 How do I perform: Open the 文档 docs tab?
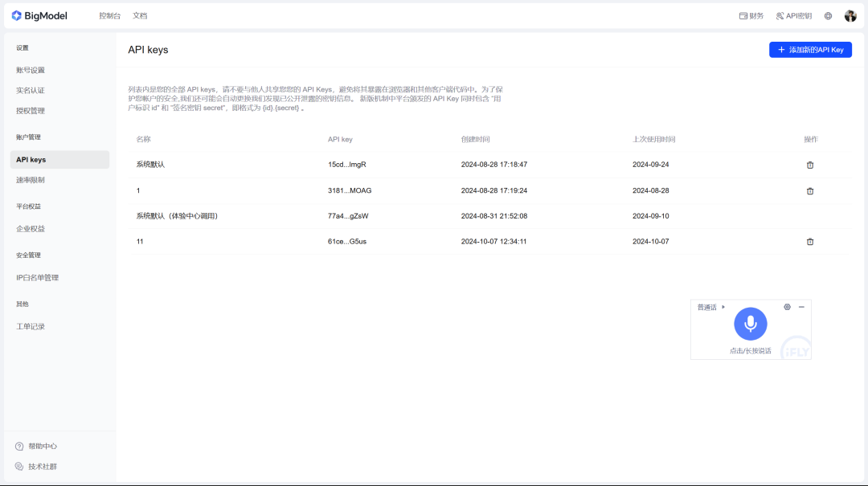pyautogui.click(x=140, y=16)
